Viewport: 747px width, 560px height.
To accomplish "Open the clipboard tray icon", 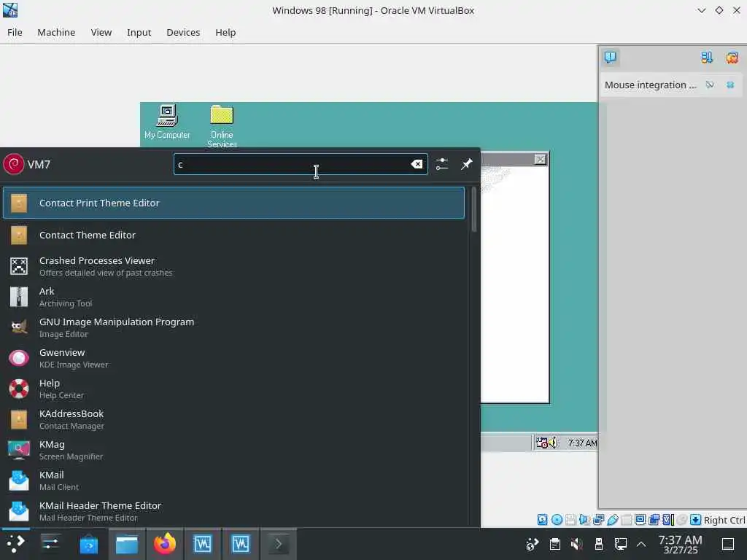I will point(554,544).
